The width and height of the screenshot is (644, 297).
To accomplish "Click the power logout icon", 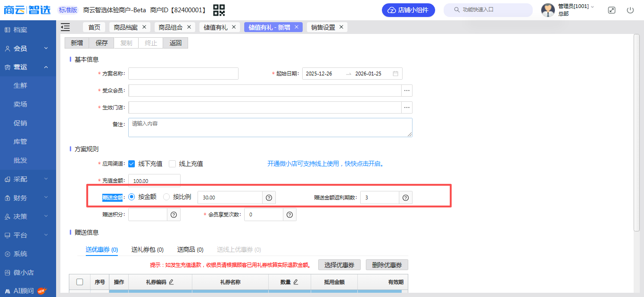I will click(630, 10).
